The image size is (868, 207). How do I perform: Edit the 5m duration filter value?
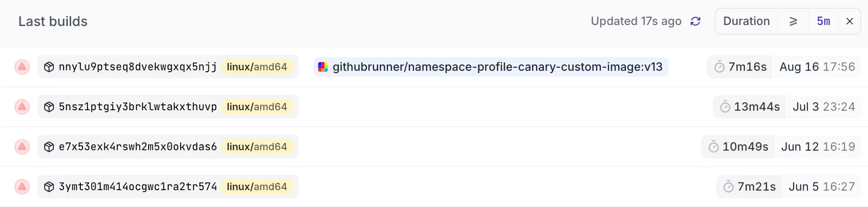824,21
